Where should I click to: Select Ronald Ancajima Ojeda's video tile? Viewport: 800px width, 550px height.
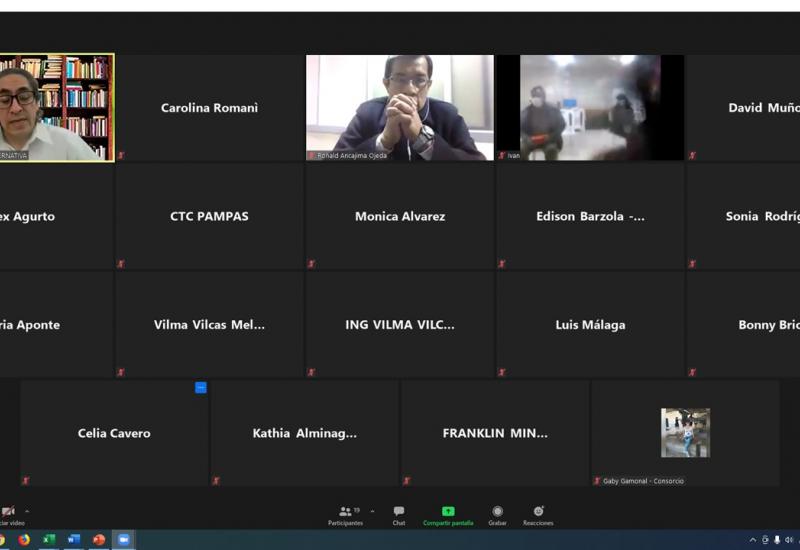point(400,107)
